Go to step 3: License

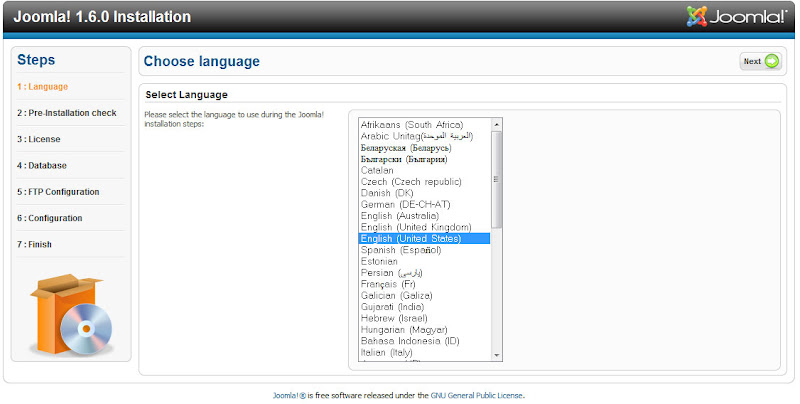39,139
